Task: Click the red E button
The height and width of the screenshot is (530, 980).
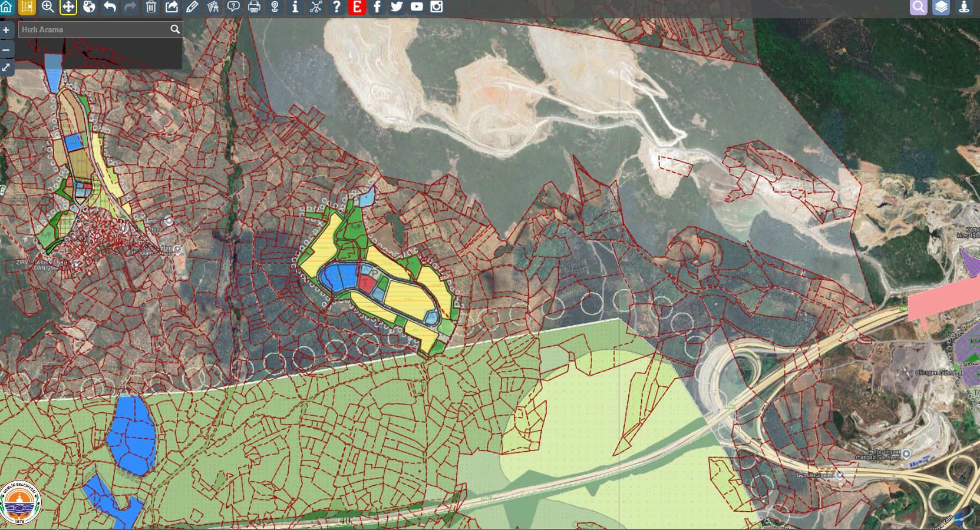Action: pyautogui.click(x=357, y=7)
